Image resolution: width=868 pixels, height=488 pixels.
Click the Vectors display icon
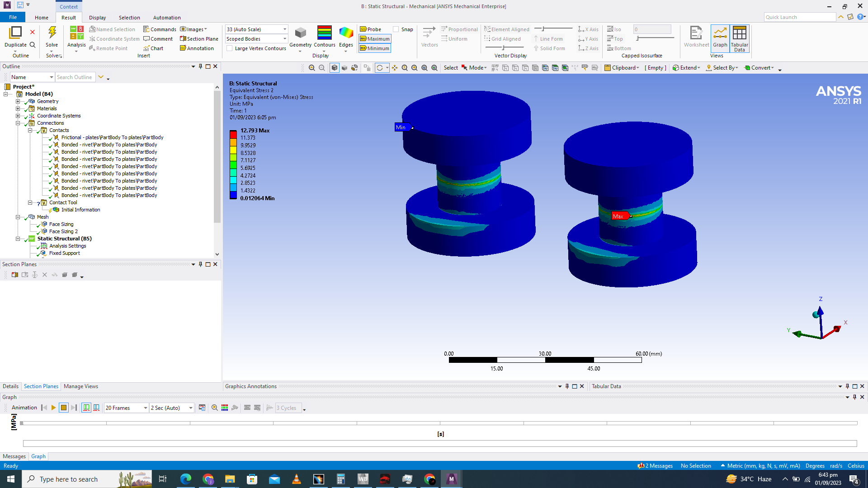[429, 33]
